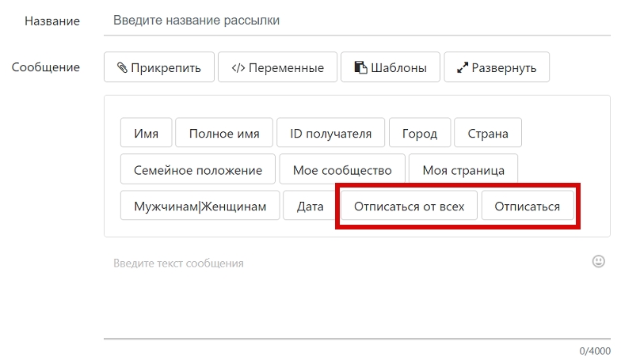Expand the editor with Развернуть

click(497, 67)
